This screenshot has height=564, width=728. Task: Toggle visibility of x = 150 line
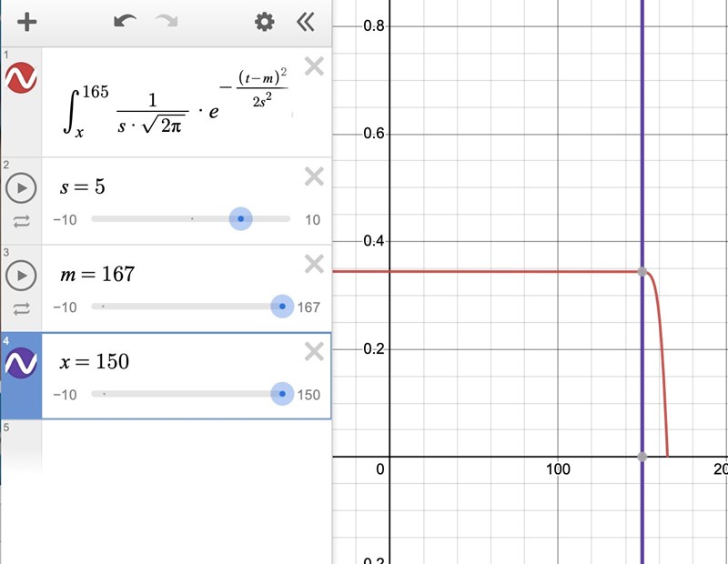click(21, 363)
